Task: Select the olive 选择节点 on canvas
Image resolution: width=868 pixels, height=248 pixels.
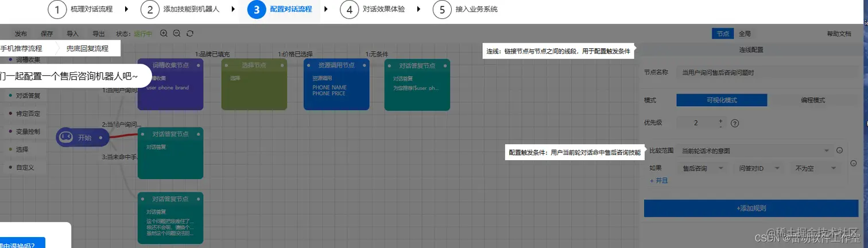Action: click(x=254, y=84)
